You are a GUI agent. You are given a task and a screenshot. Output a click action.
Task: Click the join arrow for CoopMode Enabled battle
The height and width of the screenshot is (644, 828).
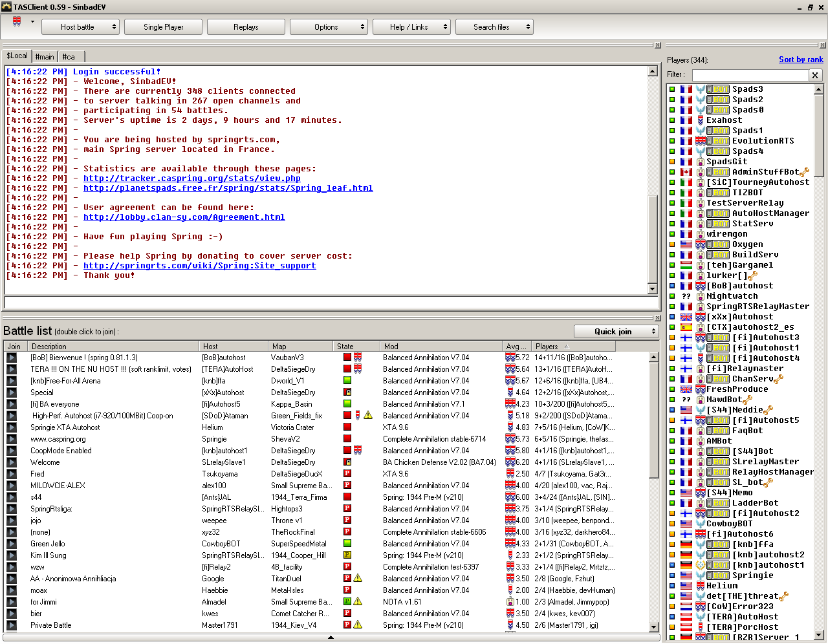point(12,451)
